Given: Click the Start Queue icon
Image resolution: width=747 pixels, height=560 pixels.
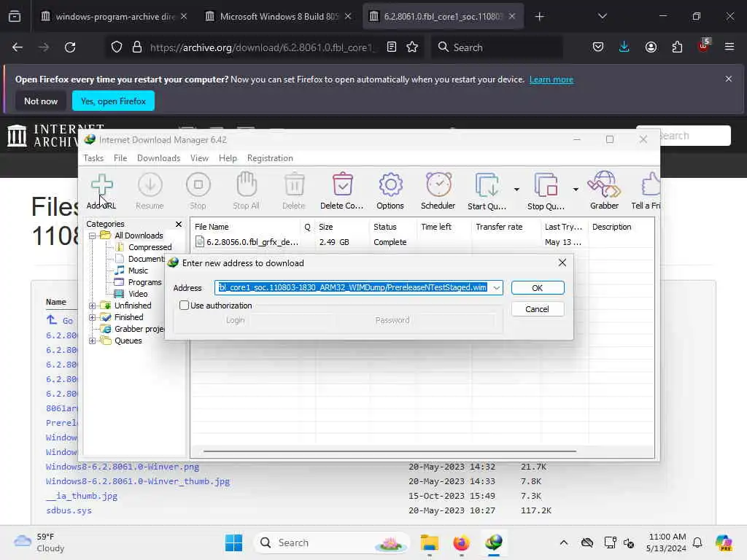Looking at the screenshot, I should click(487, 191).
